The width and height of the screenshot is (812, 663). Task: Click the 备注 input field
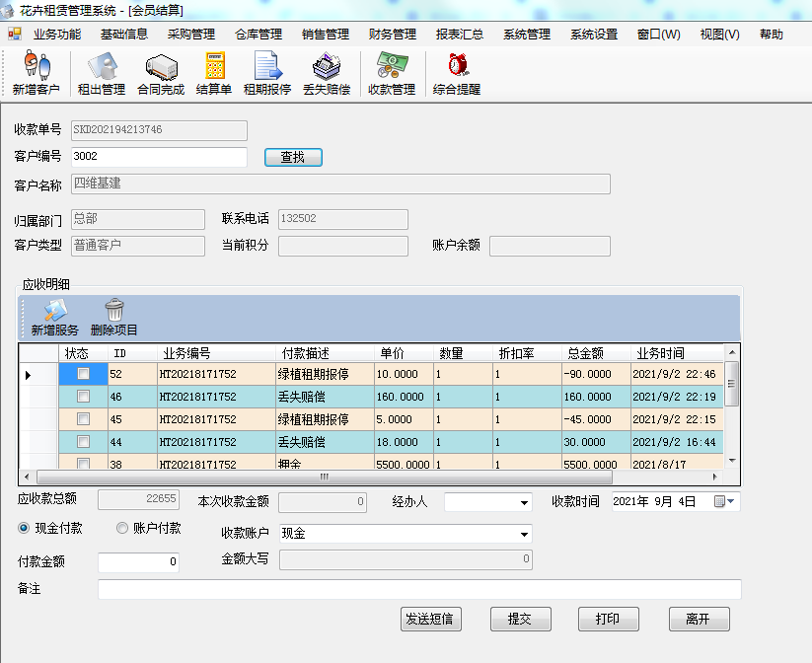419,589
